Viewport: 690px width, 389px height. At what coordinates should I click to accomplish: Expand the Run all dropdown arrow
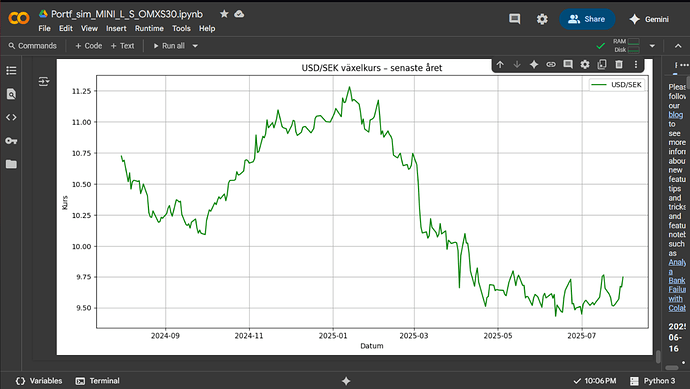pos(195,46)
